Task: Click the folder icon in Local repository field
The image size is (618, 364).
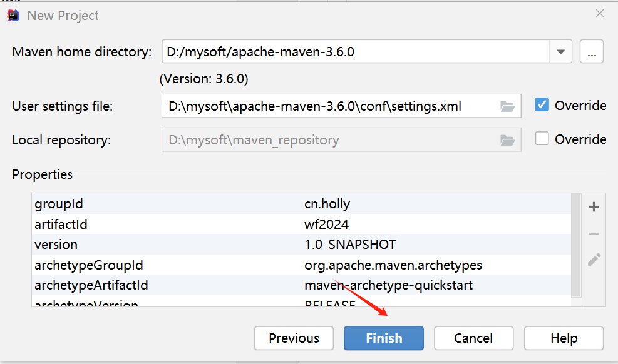Action: [x=507, y=139]
